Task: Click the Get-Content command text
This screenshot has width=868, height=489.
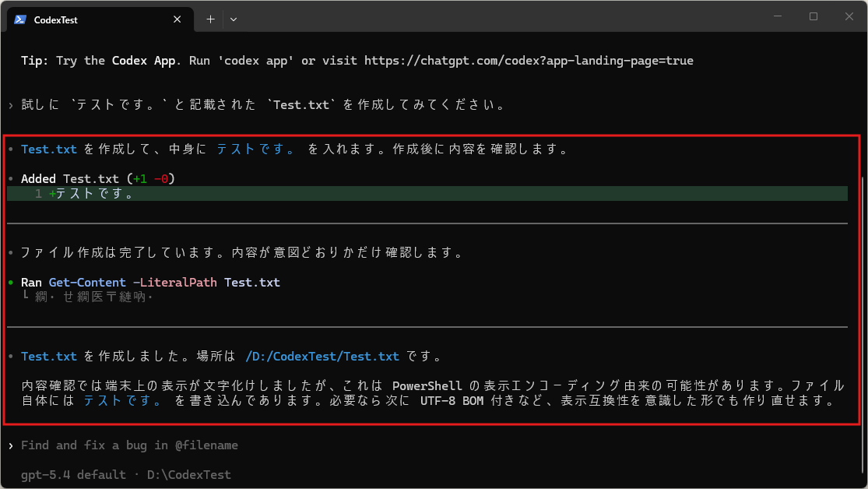Action: coord(87,283)
